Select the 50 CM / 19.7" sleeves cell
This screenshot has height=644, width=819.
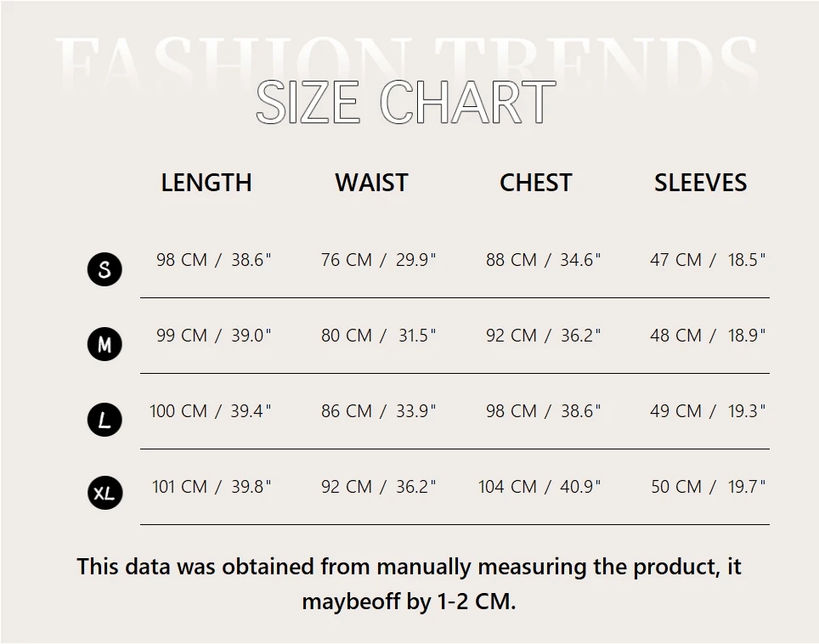coord(709,487)
